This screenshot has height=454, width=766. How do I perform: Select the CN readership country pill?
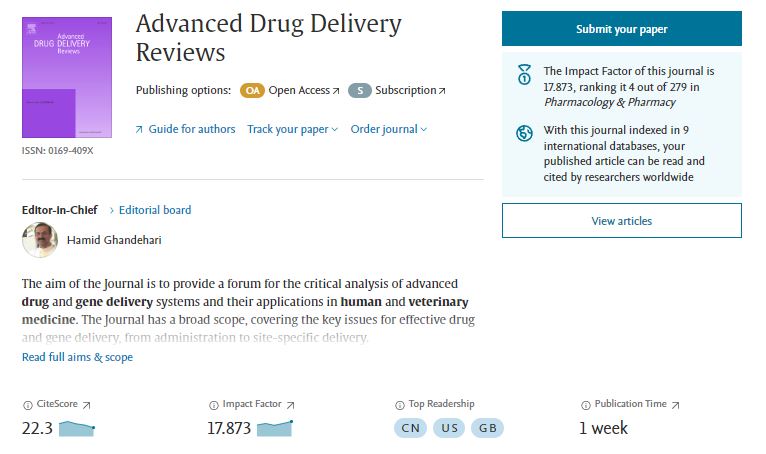[x=410, y=428]
